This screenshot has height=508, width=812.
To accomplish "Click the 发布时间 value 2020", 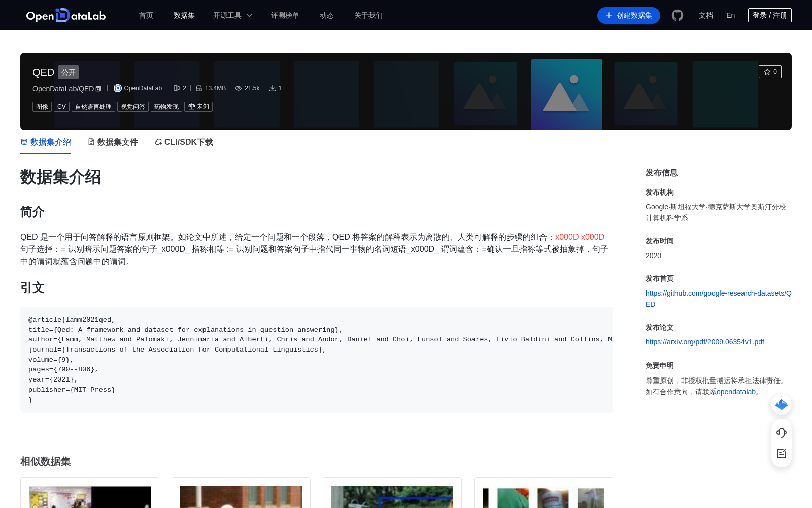I will tap(653, 256).
